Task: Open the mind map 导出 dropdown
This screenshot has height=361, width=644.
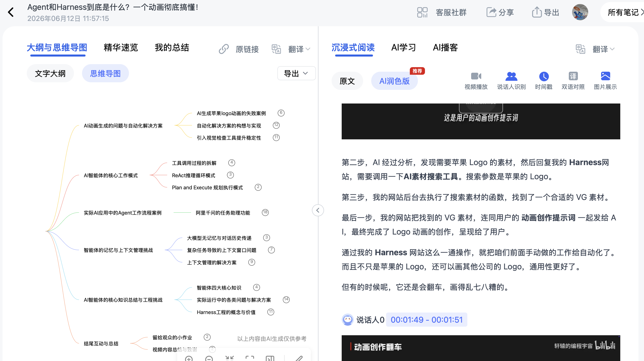Action: click(296, 73)
